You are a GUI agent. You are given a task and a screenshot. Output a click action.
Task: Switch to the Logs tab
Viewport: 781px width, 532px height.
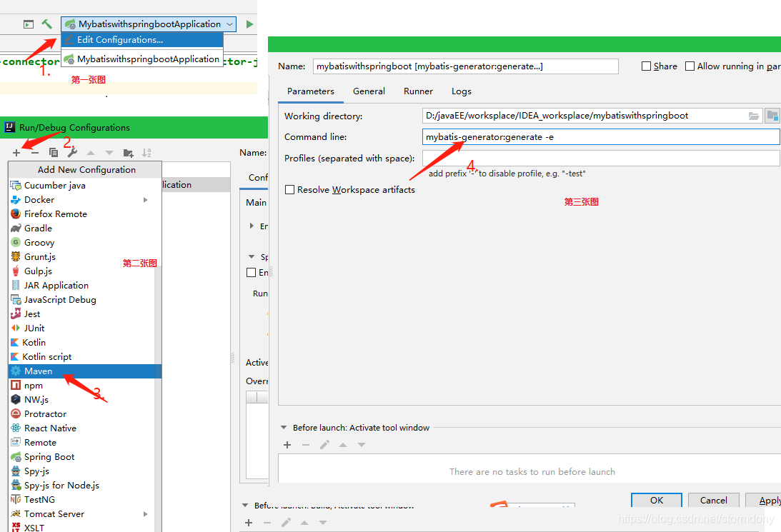click(x=461, y=91)
